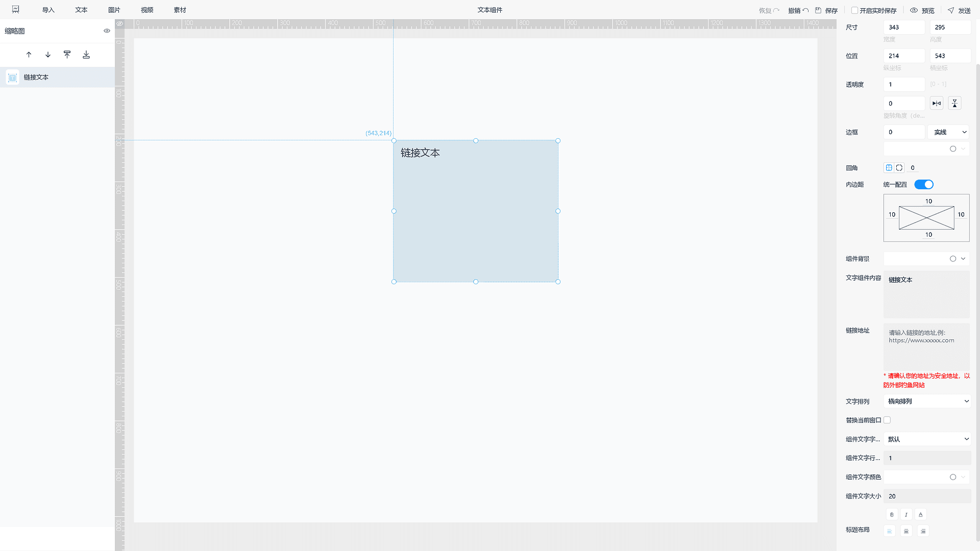This screenshot has width=980, height=551.
Task: Flip the component horizontally
Action: [937, 104]
